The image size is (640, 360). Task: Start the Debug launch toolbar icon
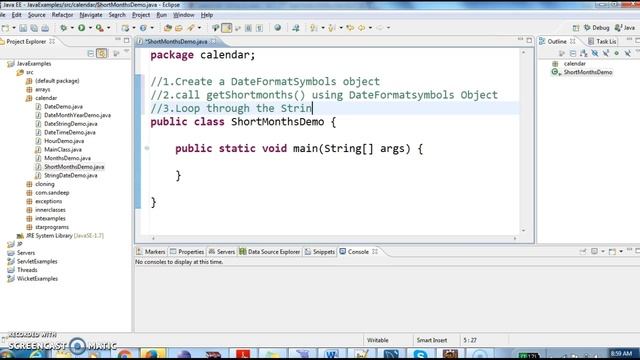coord(63,28)
